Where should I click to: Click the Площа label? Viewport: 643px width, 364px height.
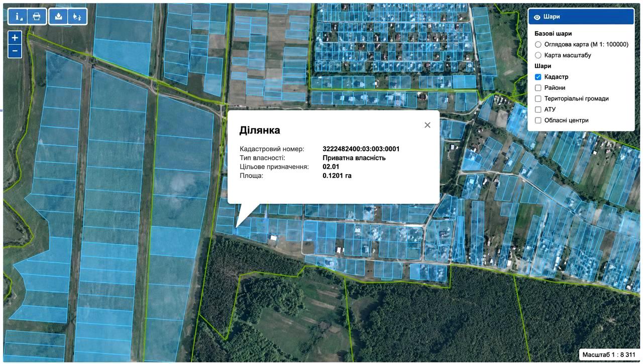tap(252, 176)
